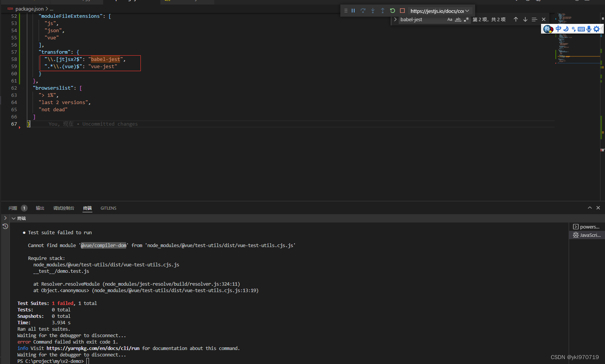
Task: Open the IME soft keyboard
Action: [581, 29]
